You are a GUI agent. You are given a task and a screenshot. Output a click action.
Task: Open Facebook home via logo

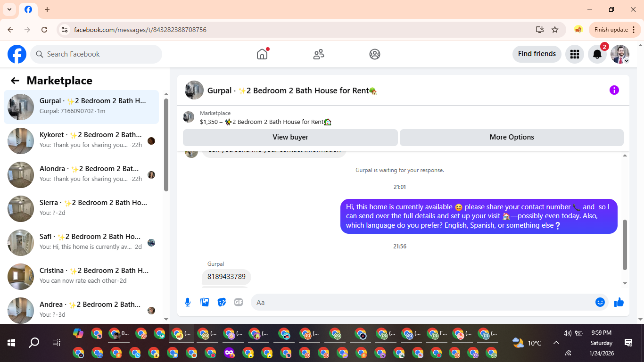[x=17, y=54]
